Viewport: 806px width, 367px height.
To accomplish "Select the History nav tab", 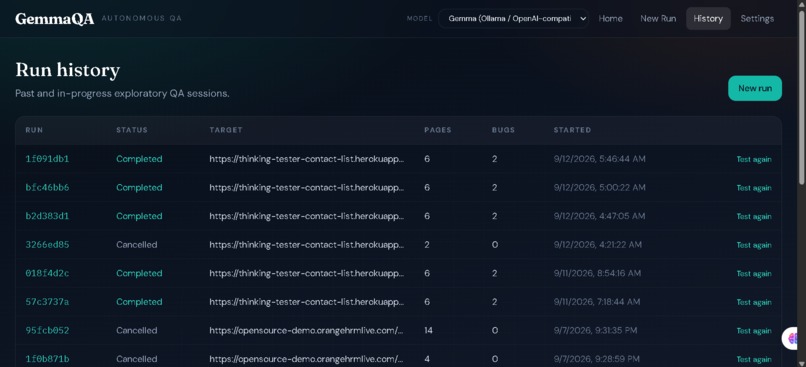I will tap(708, 19).
